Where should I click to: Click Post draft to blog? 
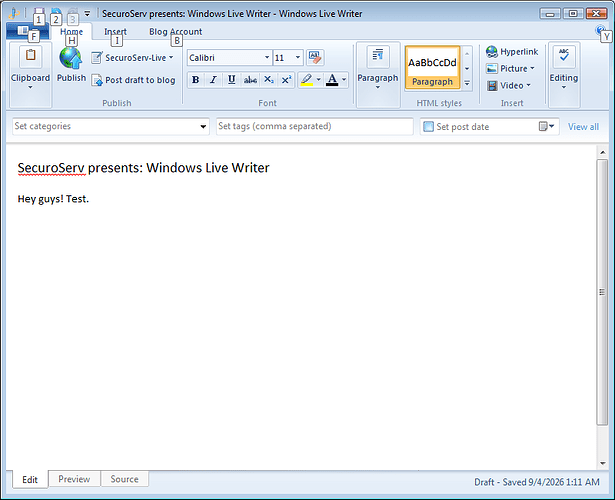click(133, 80)
